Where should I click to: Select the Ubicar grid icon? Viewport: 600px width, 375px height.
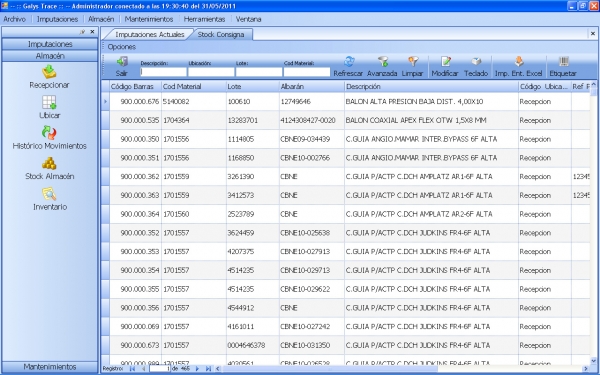(49, 102)
